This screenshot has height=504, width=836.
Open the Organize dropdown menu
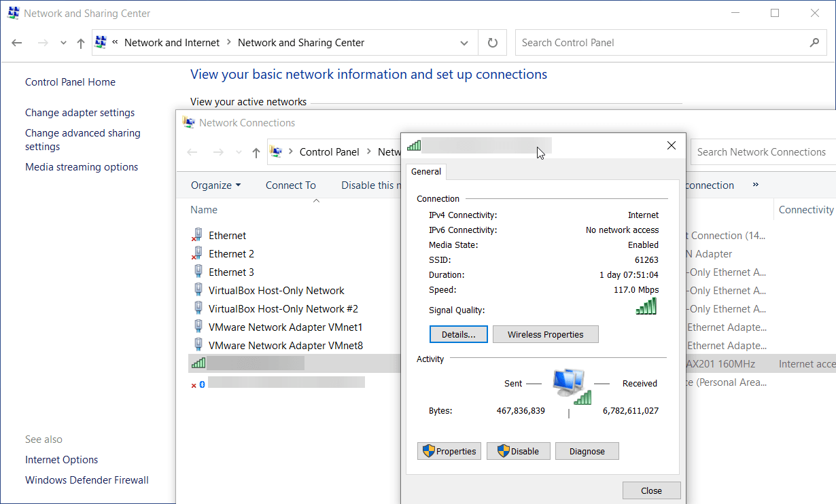[x=215, y=185]
